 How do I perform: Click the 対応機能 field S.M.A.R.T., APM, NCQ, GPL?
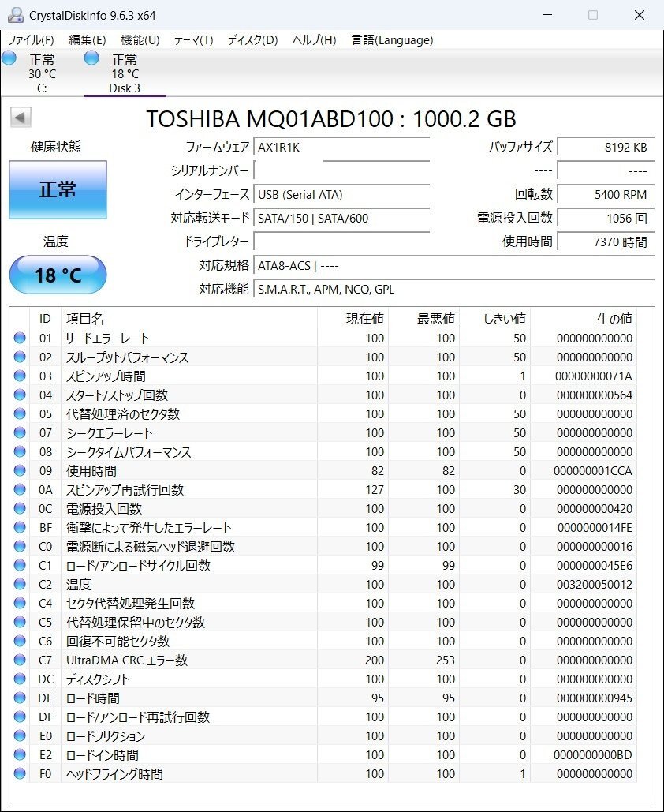(454, 289)
